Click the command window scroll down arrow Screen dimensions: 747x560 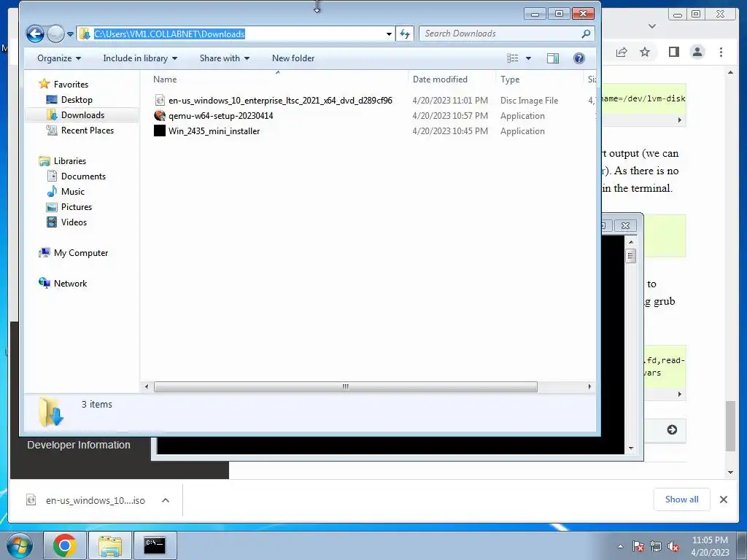[x=631, y=448]
